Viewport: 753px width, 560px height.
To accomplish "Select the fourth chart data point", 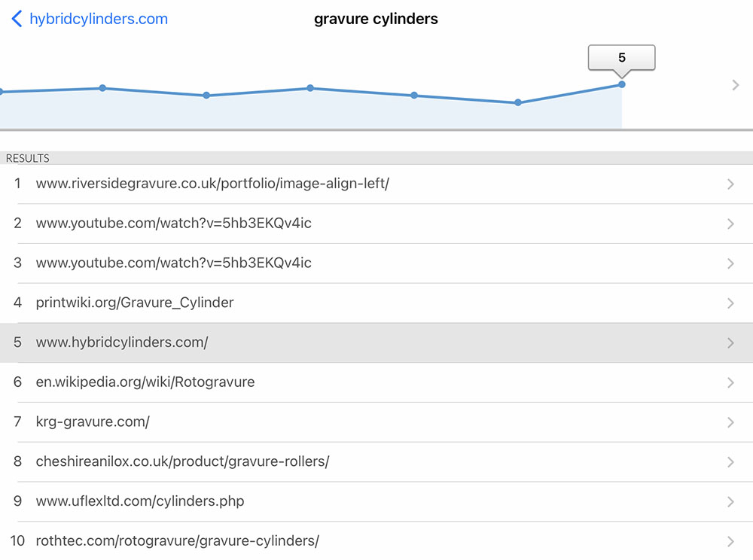I will [310, 88].
